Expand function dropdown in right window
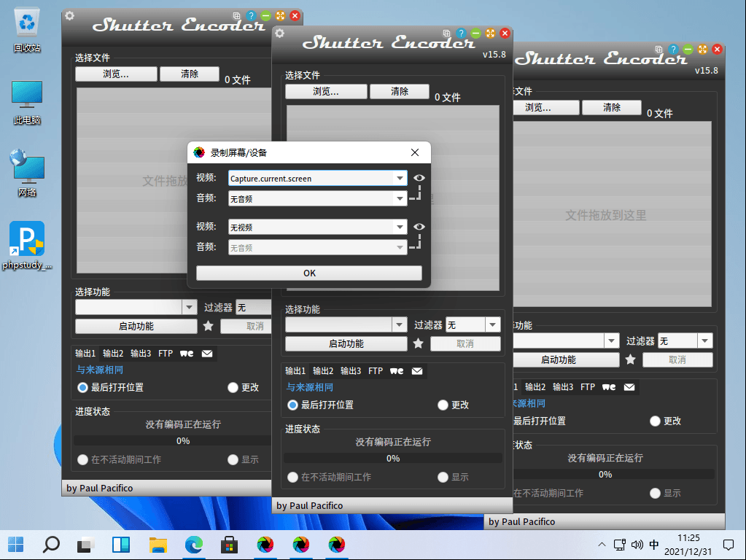The height and width of the screenshot is (560, 746). click(x=611, y=341)
